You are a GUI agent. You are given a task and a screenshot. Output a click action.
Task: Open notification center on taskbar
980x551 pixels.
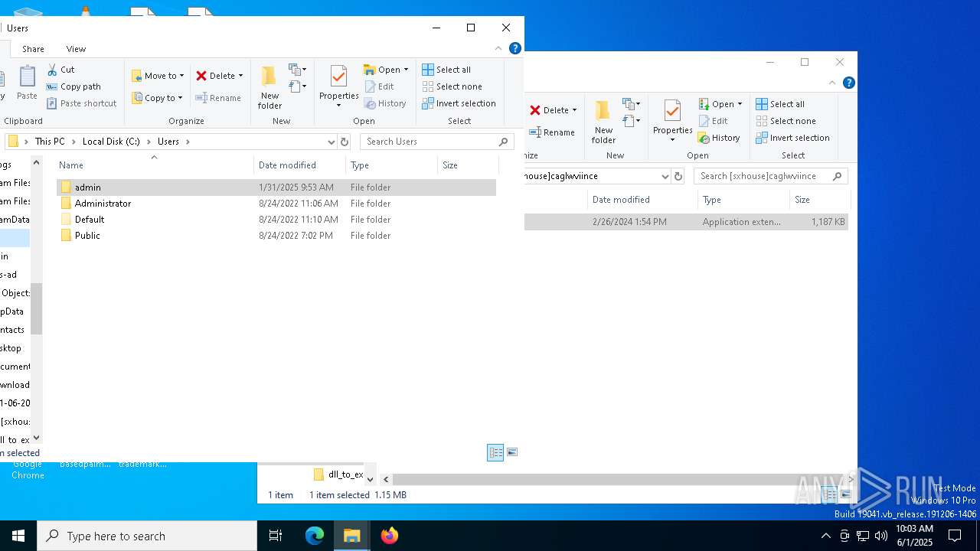click(x=955, y=536)
